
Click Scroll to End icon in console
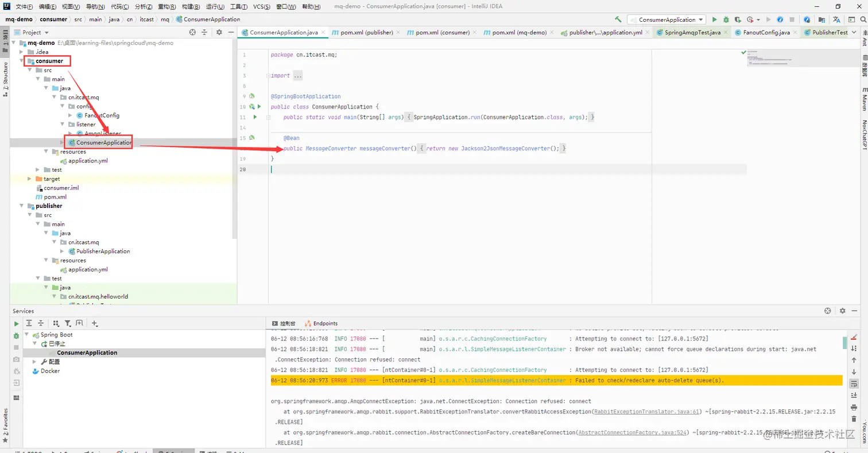coord(854,395)
